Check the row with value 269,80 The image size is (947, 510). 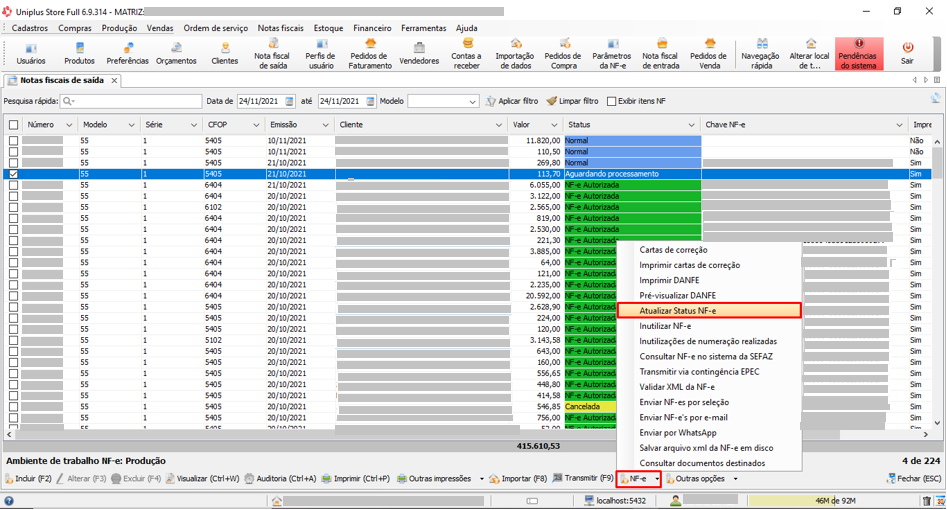[x=13, y=163]
